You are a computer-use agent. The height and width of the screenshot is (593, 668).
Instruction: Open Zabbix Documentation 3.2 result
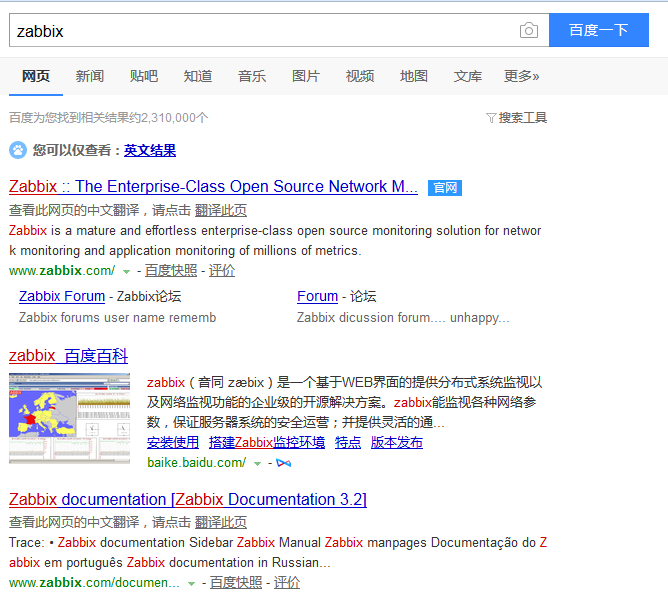188,499
